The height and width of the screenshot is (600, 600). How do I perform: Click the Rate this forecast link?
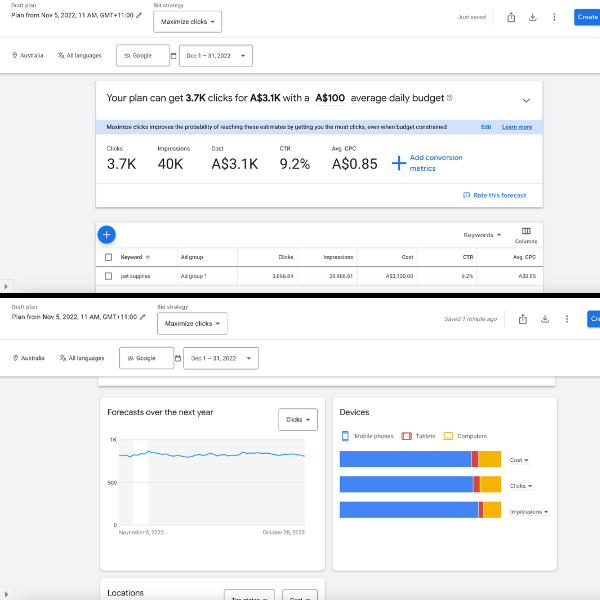[499, 196]
